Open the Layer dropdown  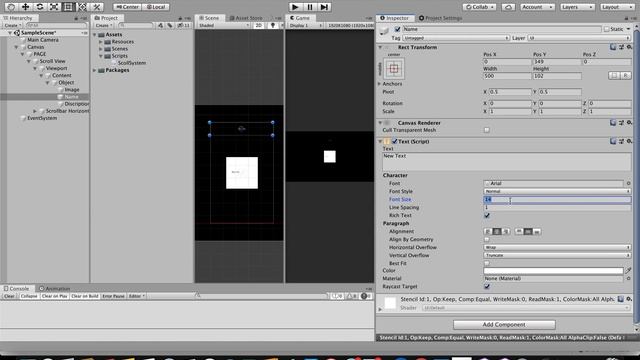coord(579,38)
